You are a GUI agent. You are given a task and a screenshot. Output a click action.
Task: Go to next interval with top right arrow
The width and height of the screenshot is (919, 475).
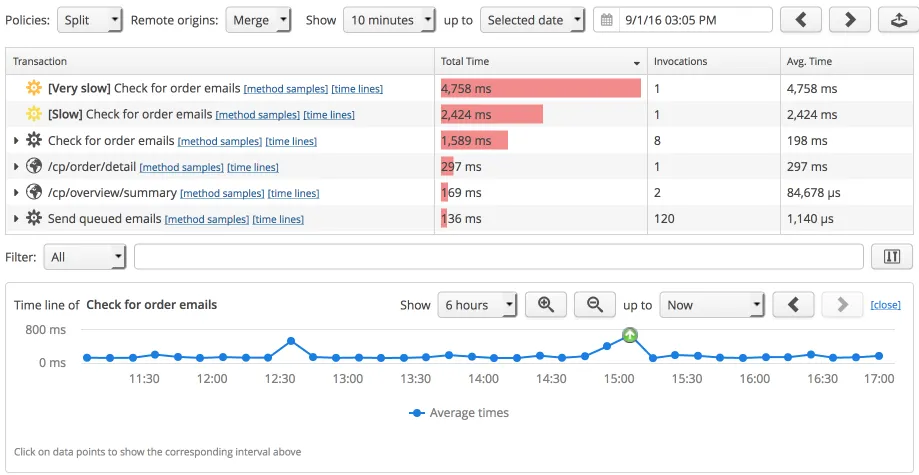tap(850, 20)
